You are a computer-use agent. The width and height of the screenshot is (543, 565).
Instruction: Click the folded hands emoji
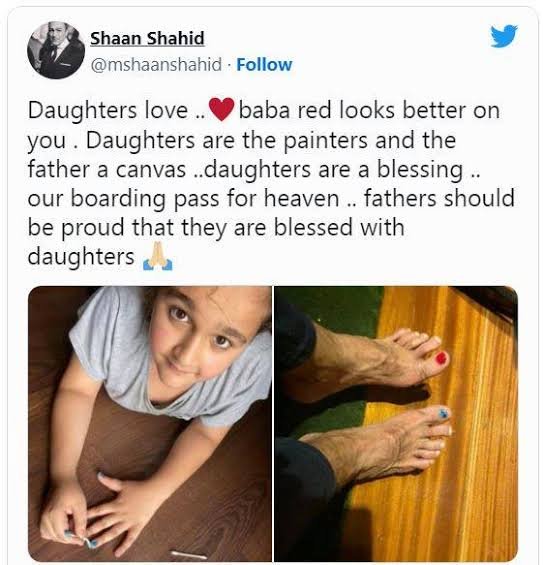pyautogui.click(x=158, y=256)
